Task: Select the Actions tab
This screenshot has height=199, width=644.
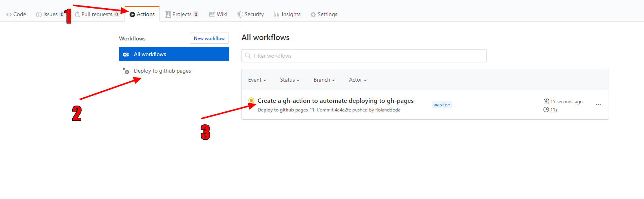Action: pos(142,14)
